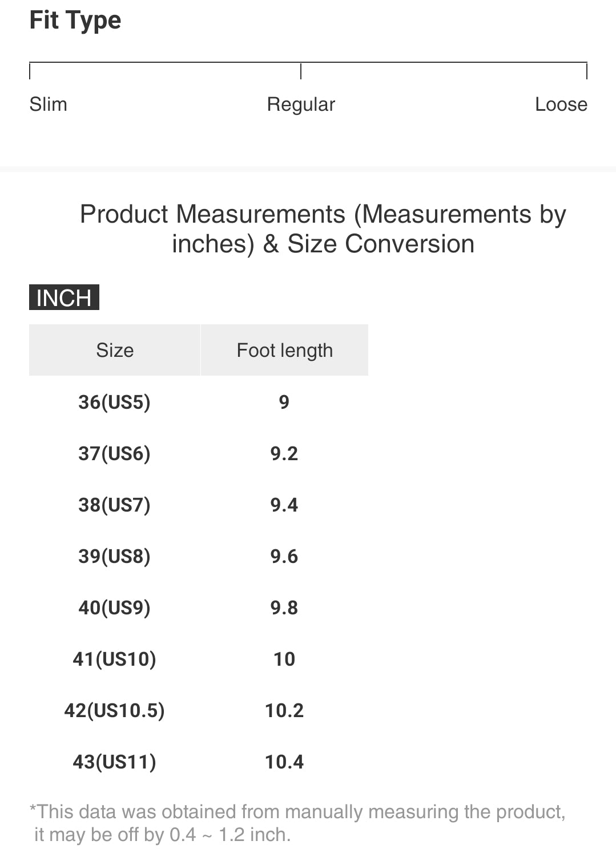The height and width of the screenshot is (861, 616).
Task: Click the Product Measurements title text
Action: 323,229
